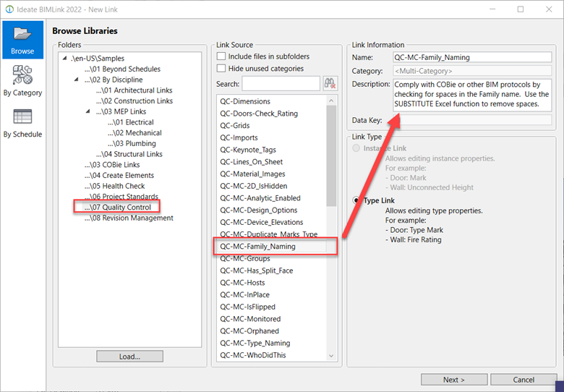Click the Data Key field
Screen dimensions: 564x392
click(x=472, y=120)
